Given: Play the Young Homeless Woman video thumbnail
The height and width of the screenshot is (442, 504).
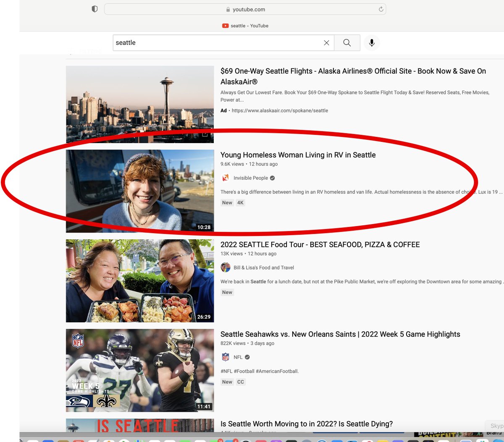Looking at the screenshot, I should [140, 191].
